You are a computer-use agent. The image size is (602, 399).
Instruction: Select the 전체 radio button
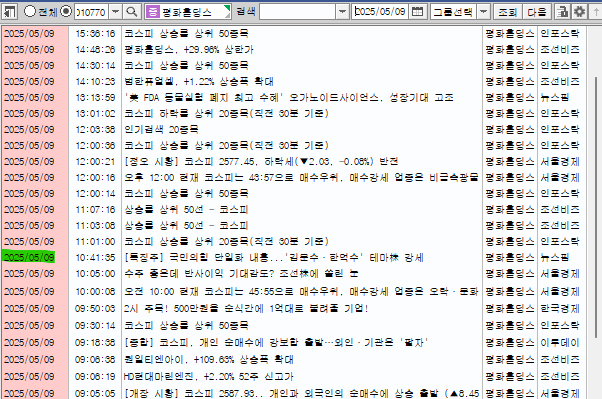tap(30, 12)
